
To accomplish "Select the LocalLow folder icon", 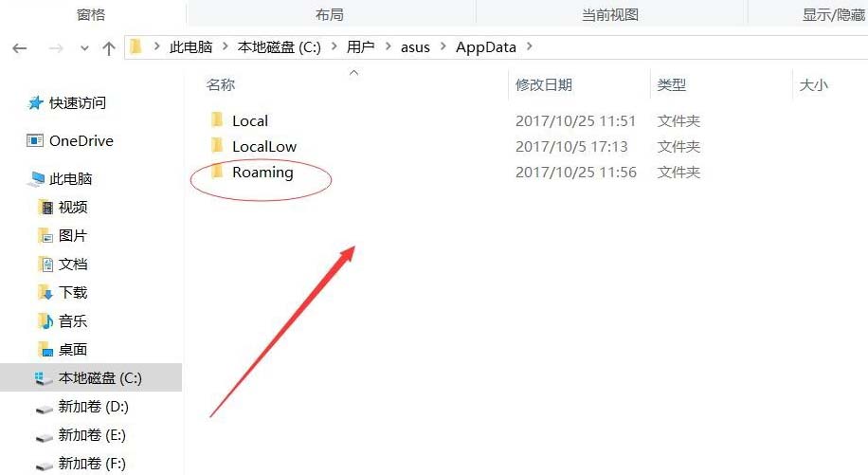I will [x=217, y=146].
